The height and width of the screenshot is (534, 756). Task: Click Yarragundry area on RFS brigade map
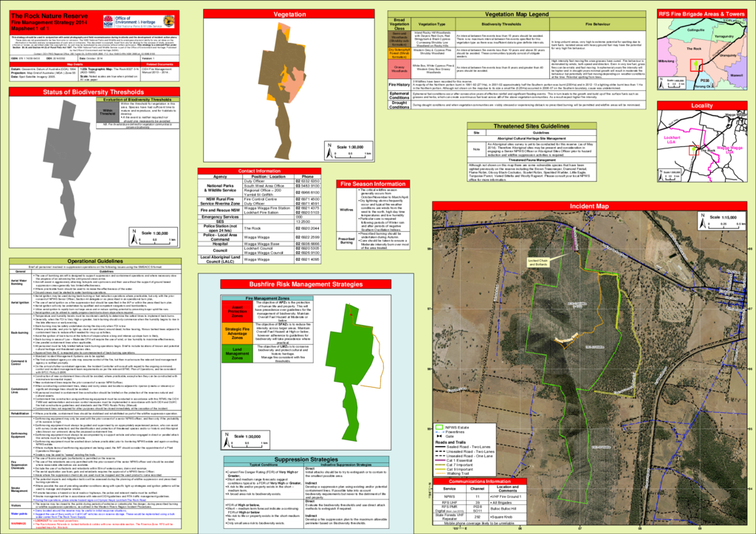(724, 36)
